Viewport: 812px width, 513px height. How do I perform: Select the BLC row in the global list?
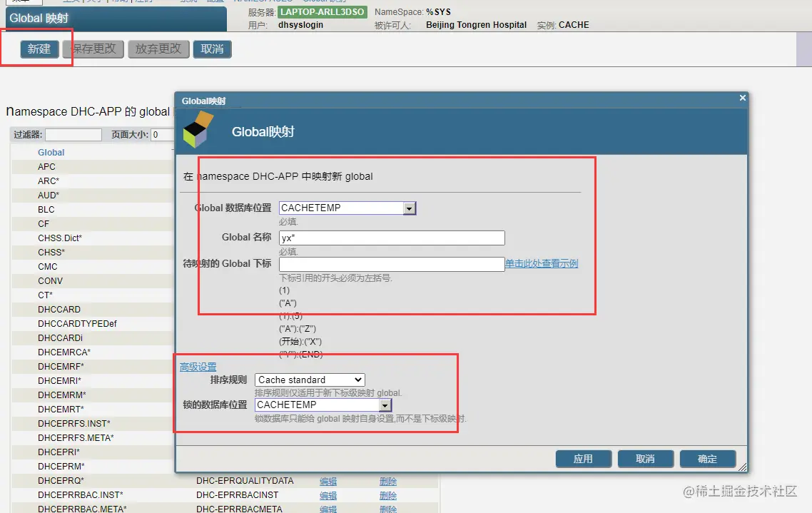(92, 210)
